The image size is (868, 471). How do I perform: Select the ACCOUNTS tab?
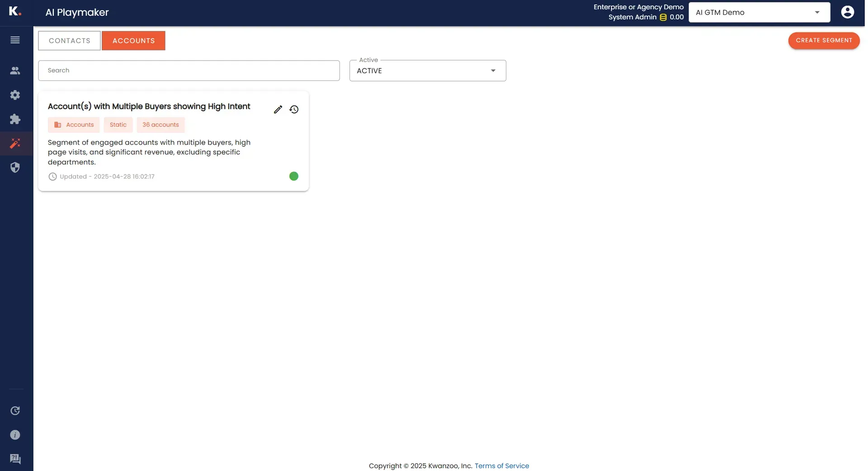133,40
